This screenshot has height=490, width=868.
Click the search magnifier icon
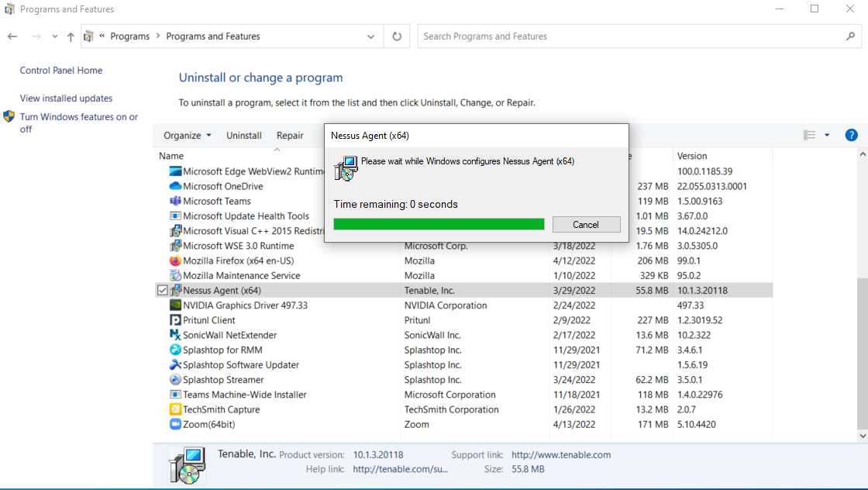click(850, 36)
